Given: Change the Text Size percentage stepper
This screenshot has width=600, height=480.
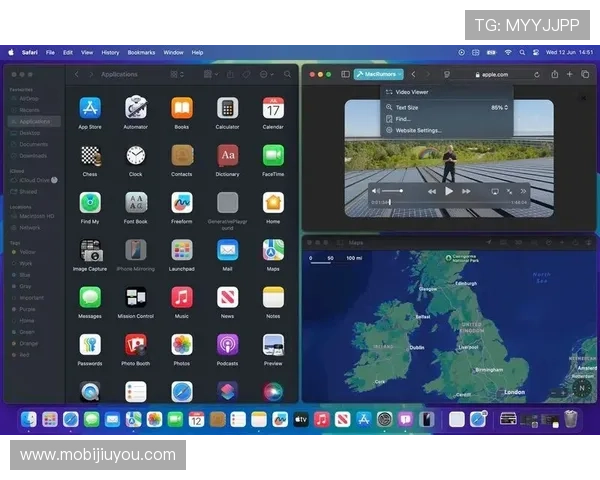Looking at the screenshot, I should [506, 107].
